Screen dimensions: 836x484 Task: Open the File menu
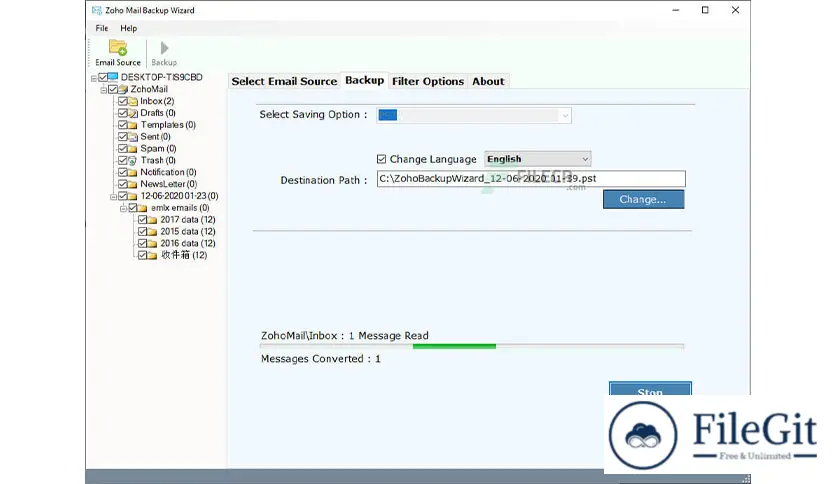click(102, 28)
